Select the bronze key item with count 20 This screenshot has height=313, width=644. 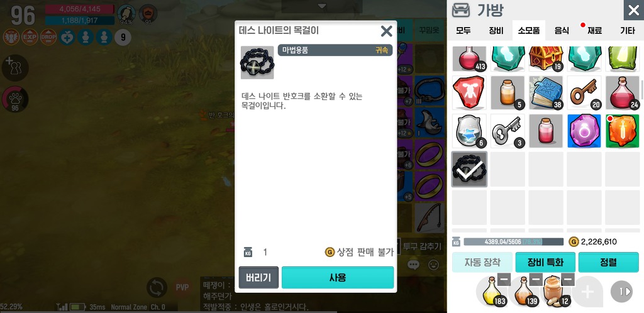pos(584,93)
